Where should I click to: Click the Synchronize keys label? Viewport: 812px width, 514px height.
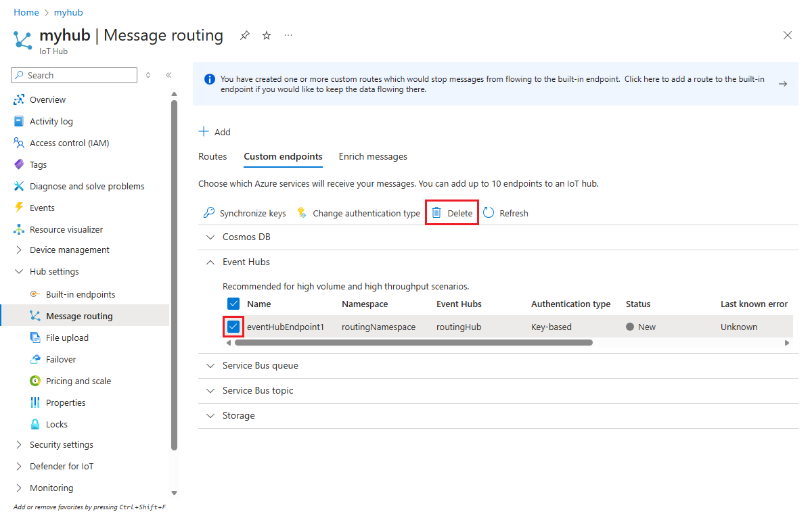[253, 213]
